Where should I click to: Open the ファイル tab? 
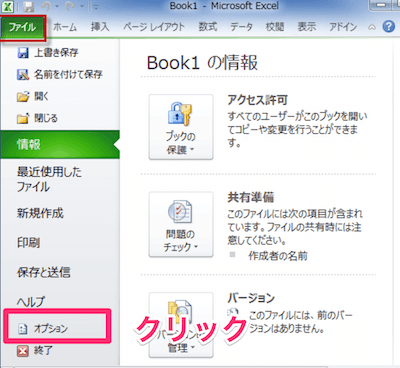[23, 27]
